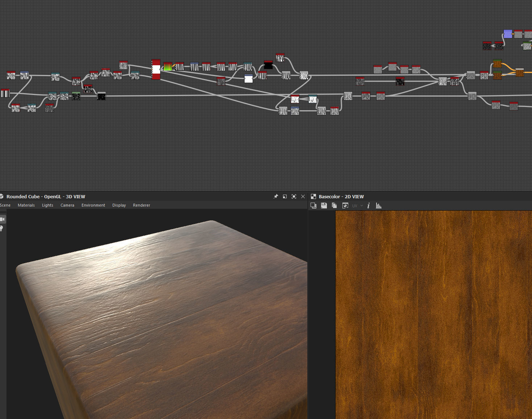Toggle the light bulb icon in 3D view sidebar
The width and height of the screenshot is (532, 419).
pos(2,228)
